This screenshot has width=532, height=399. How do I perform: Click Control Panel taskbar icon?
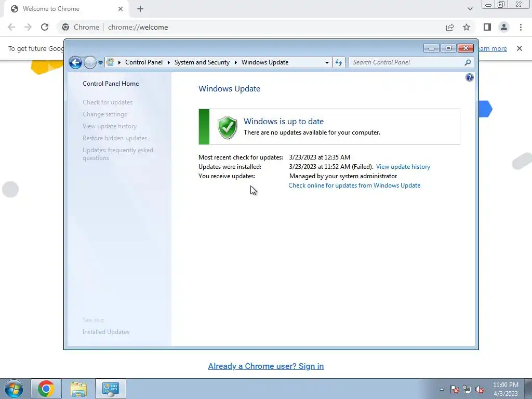click(x=111, y=389)
